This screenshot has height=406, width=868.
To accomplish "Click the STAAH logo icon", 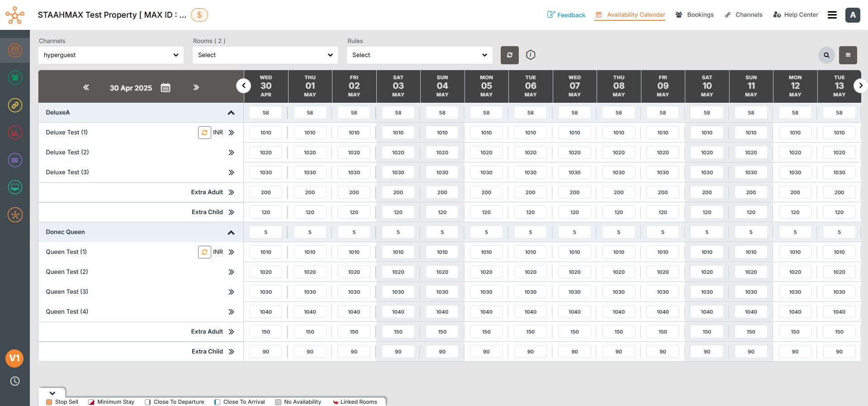I will tap(15, 15).
